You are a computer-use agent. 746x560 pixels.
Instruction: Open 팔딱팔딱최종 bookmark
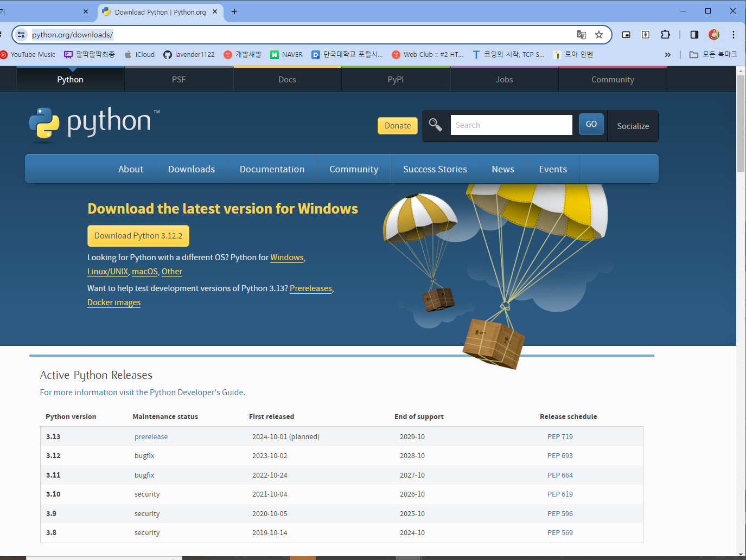click(90, 54)
